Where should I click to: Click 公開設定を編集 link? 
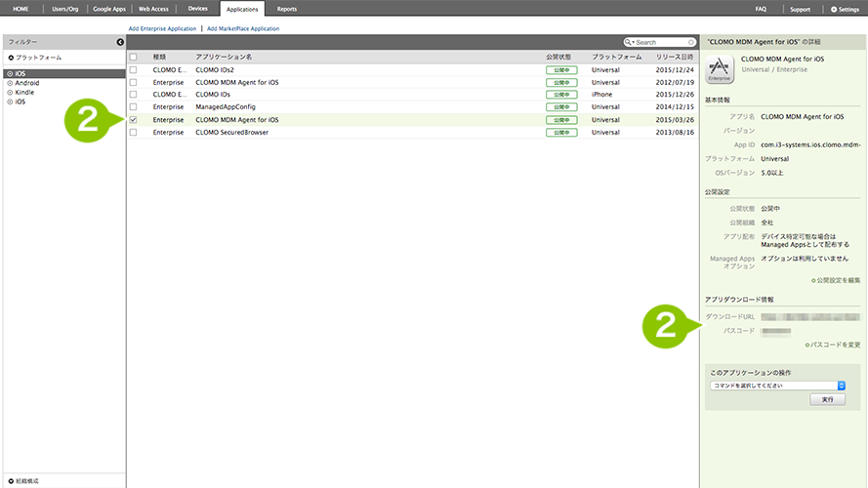pos(836,280)
